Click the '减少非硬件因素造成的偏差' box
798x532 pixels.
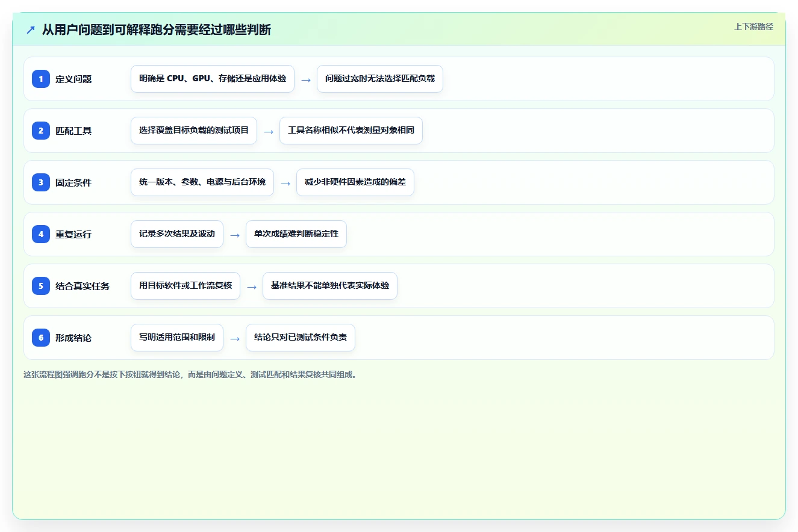coord(355,182)
